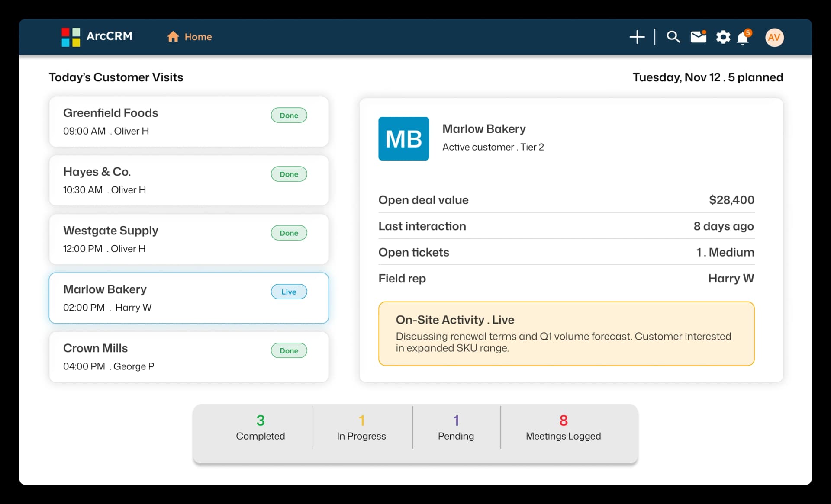Click 09:00 AM . Oliver H text

click(x=106, y=131)
